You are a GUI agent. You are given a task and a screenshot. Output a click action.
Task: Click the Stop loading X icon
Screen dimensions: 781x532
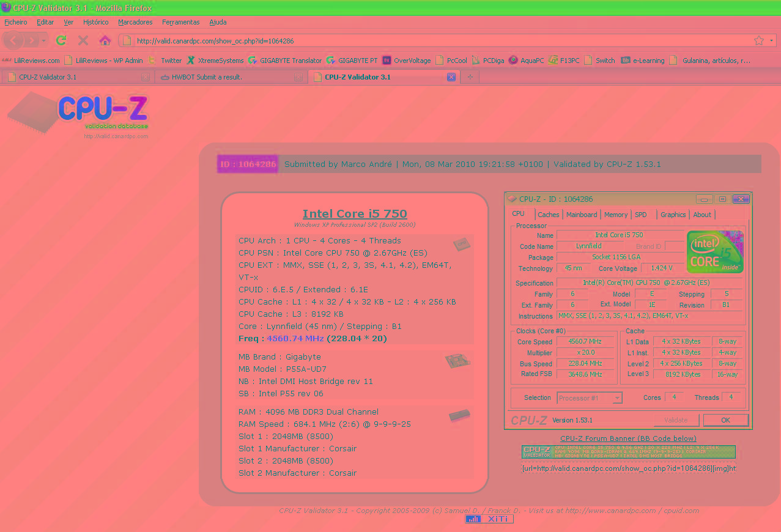[83, 41]
